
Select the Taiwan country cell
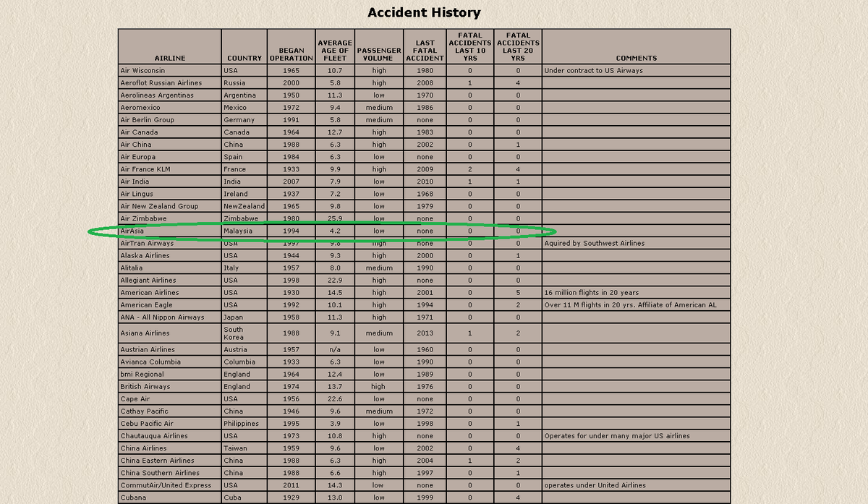(244, 448)
